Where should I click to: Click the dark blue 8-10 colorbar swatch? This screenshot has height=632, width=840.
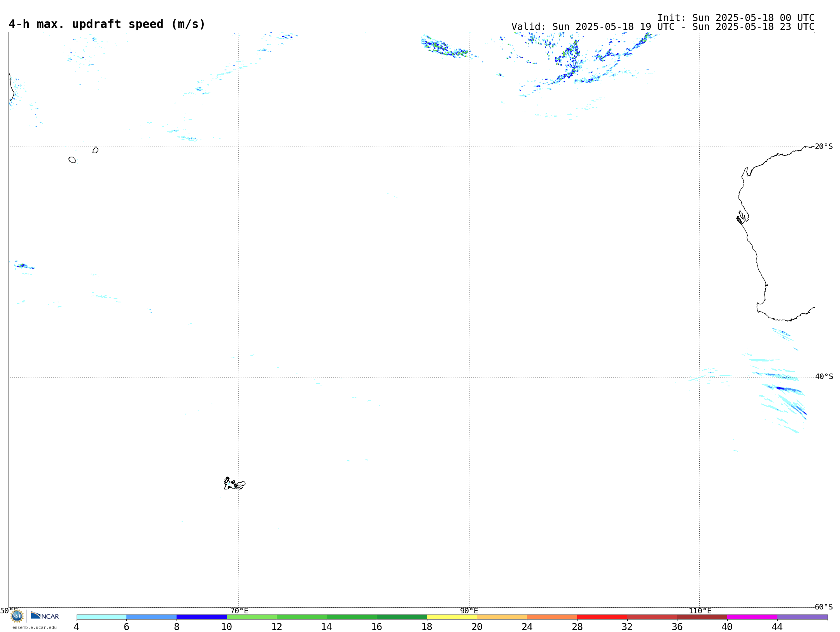[x=201, y=617]
